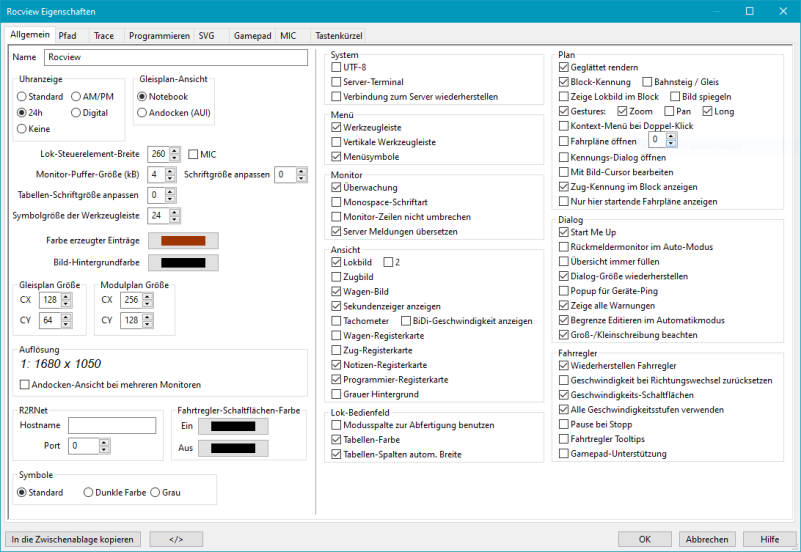Screen dimensions: 801x552
Task: Increase Lok-Steuerelement-Breite spinner value
Action: click(176, 150)
